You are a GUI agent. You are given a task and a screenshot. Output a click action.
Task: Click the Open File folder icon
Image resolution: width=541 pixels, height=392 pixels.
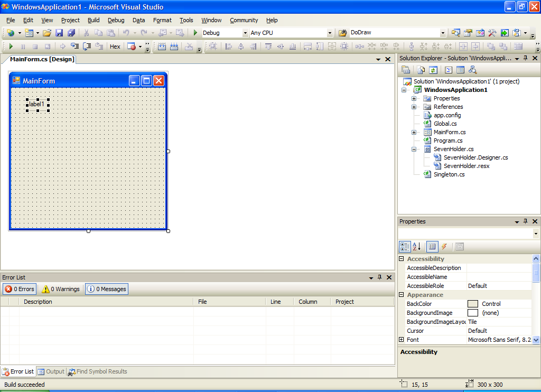click(47, 33)
